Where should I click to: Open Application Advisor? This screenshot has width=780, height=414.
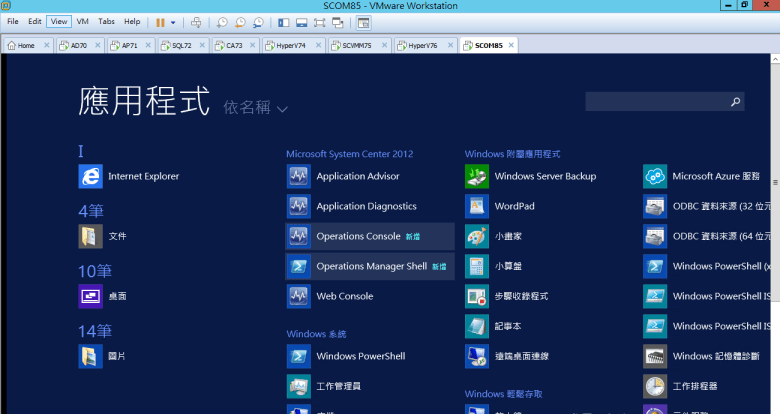pyautogui.click(x=357, y=176)
